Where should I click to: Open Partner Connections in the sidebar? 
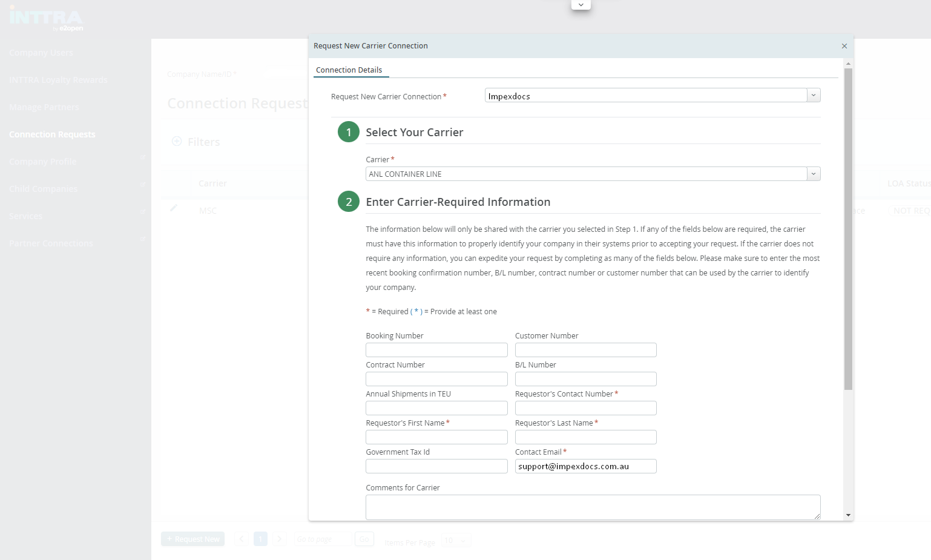(51, 243)
